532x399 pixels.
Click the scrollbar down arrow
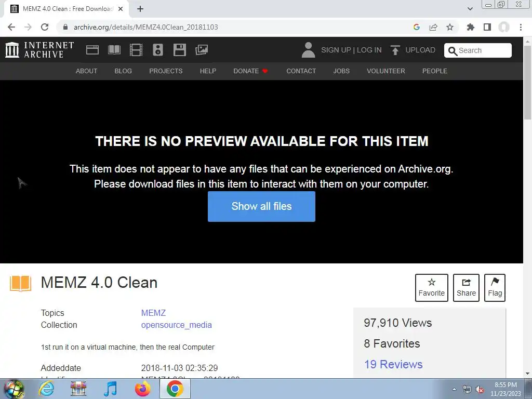(x=528, y=374)
